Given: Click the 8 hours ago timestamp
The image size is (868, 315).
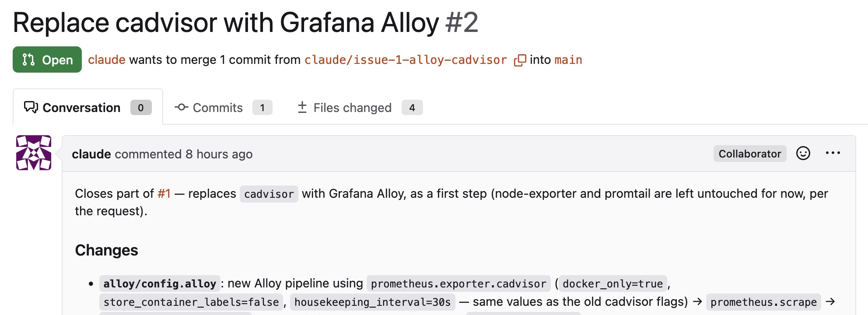Looking at the screenshot, I should tap(219, 154).
